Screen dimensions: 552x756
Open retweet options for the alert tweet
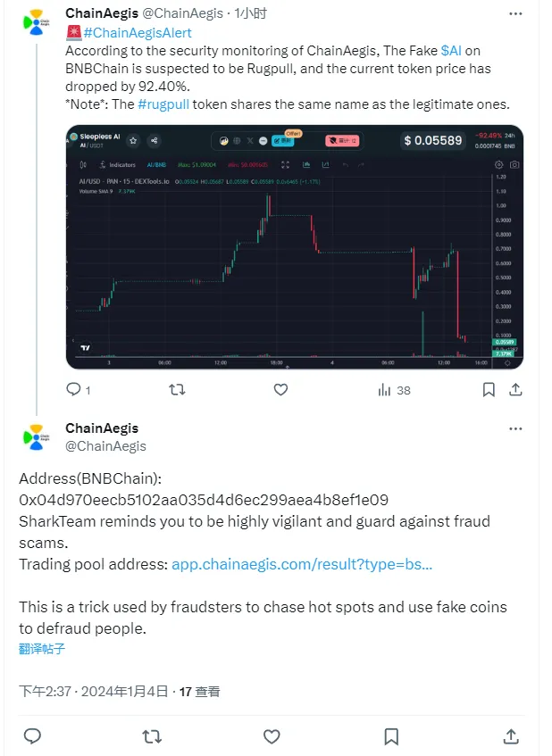[177, 389]
